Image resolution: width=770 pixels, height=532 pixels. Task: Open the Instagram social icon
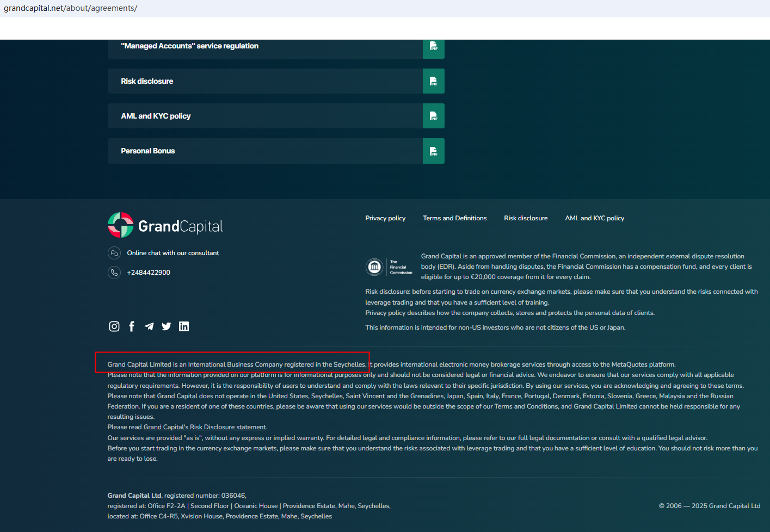click(114, 326)
